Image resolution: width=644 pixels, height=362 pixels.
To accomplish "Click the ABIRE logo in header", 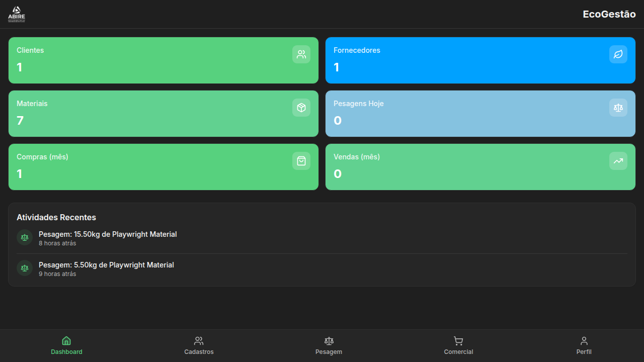I will pyautogui.click(x=17, y=14).
